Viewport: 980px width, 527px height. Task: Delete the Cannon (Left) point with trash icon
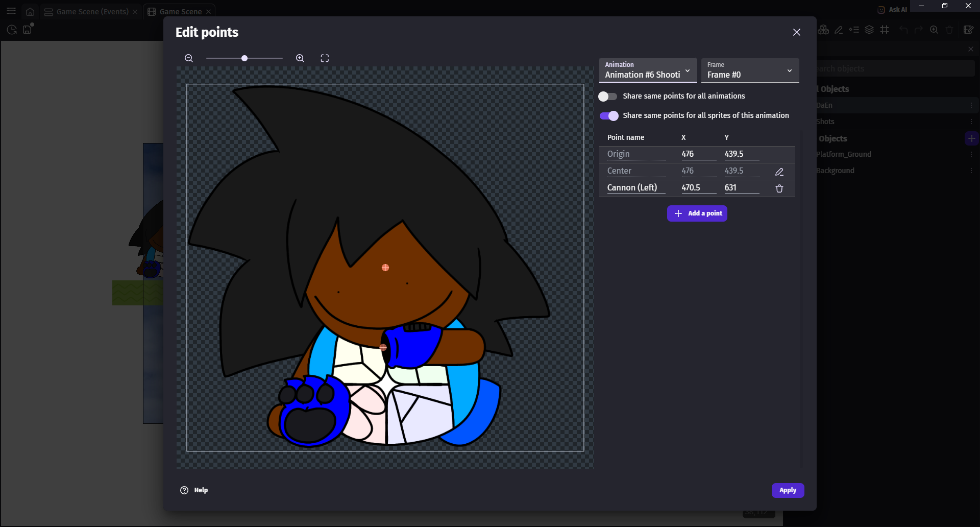tap(779, 188)
